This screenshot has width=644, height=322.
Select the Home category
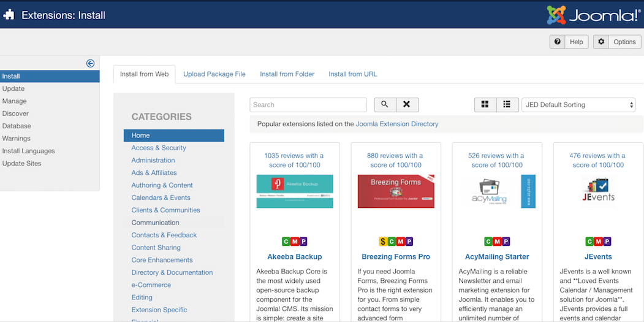tap(174, 136)
